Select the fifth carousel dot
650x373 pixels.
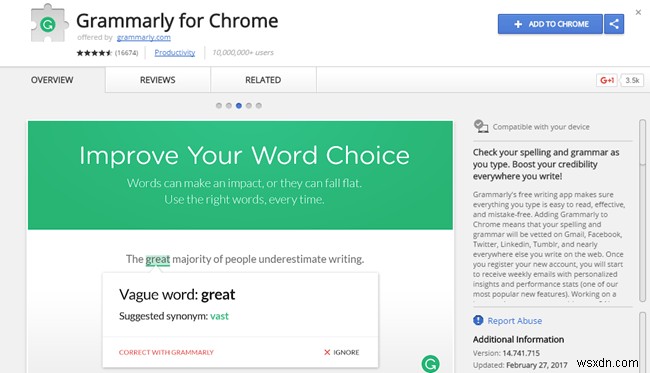coord(259,106)
